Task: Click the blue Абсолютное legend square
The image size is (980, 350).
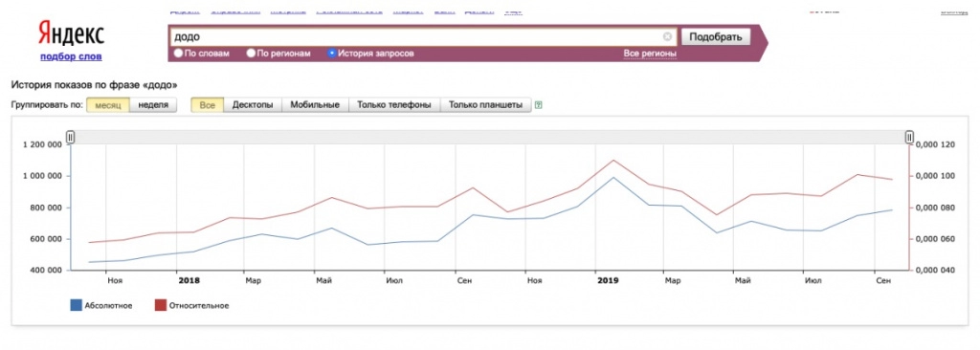Action: coord(77,305)
